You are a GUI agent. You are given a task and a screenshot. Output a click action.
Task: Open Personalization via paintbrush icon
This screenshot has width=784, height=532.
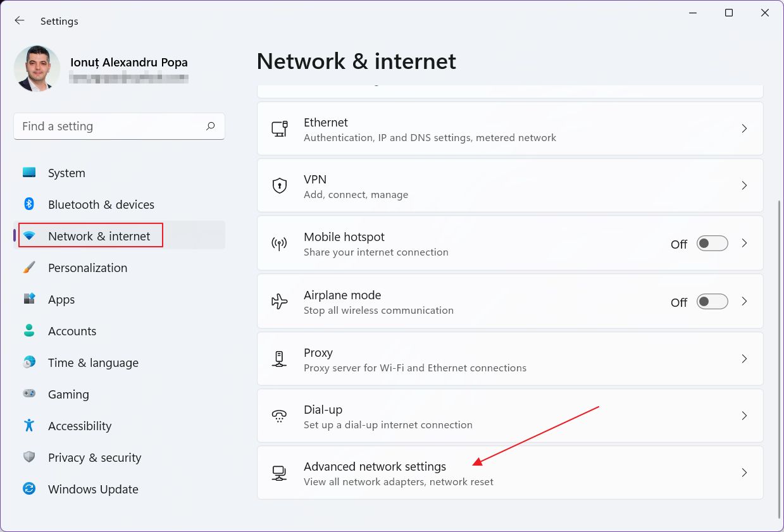29,268
